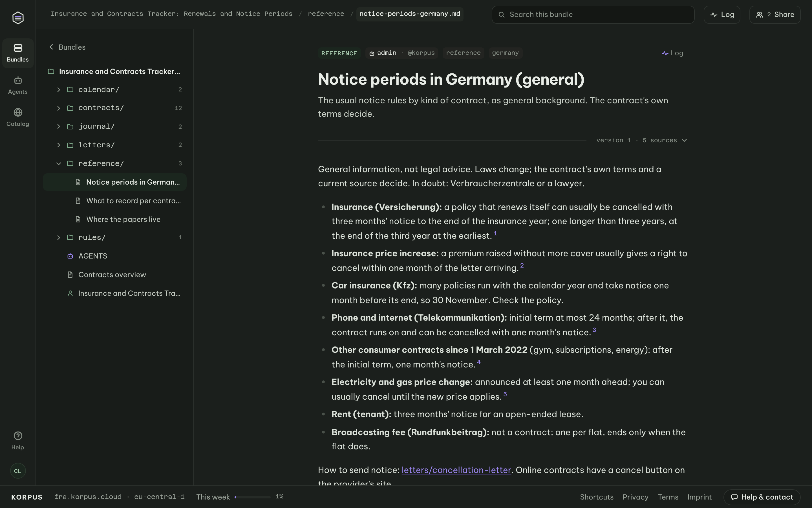Open the Insurance and Contracts Tra... person item
The width and height of the screenshot is (812, 508).
click(114, 293)
